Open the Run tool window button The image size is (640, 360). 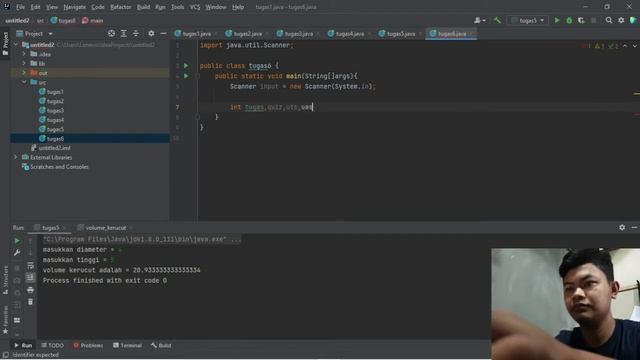pos(23,345)
